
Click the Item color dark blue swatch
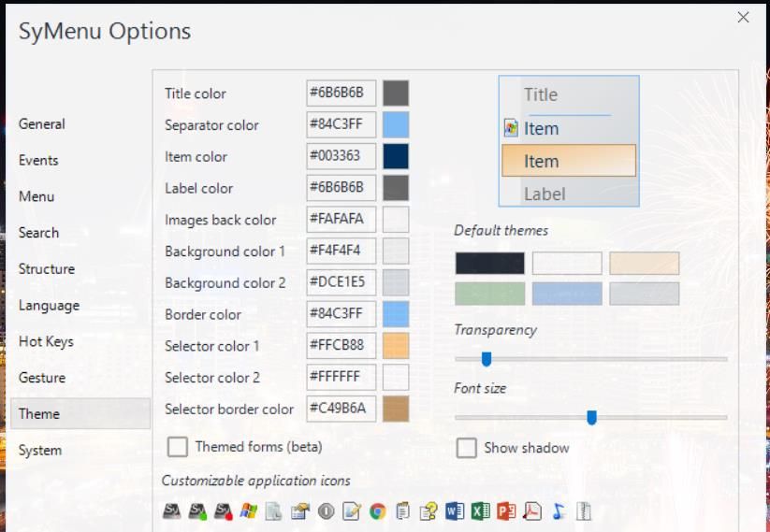click(x=396, y=156)
